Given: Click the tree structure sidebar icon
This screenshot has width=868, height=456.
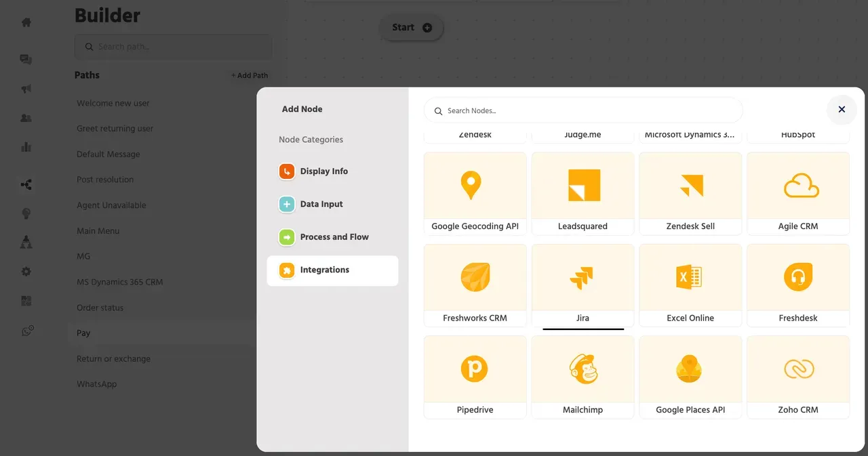Looking at the screenshot, I should tap(26, 242).
